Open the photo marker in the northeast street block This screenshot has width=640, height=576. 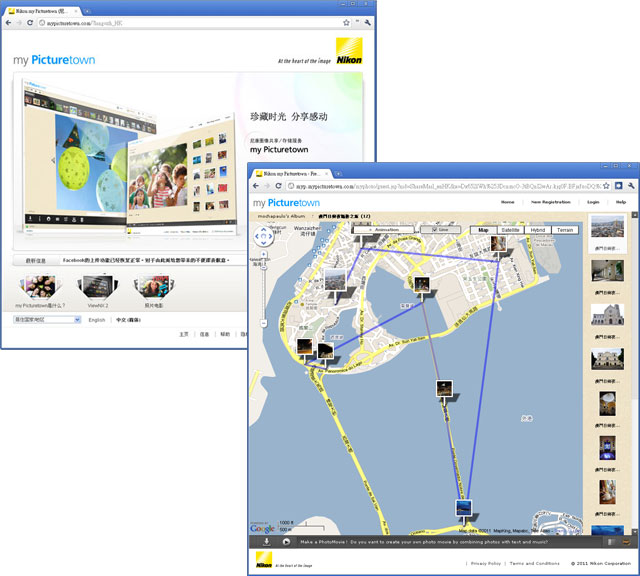pyautogui.click(x=498, y=244)
